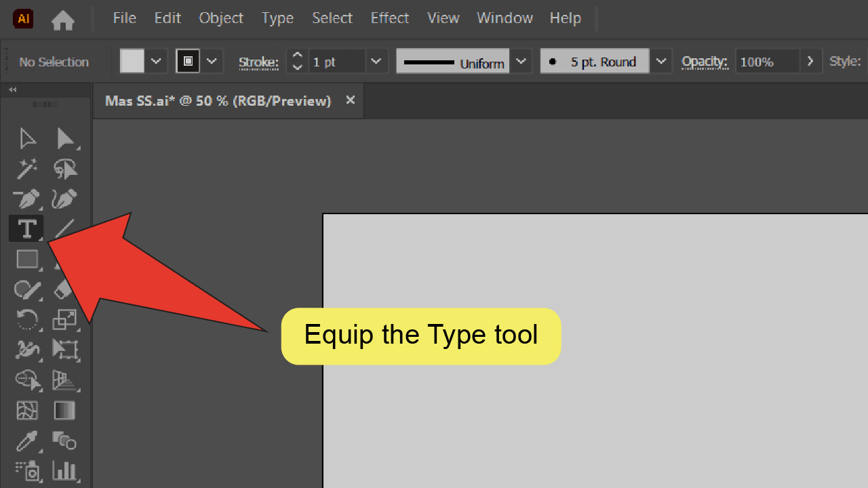
Task: Pick the Eraser tool
Action: point(64,290)
